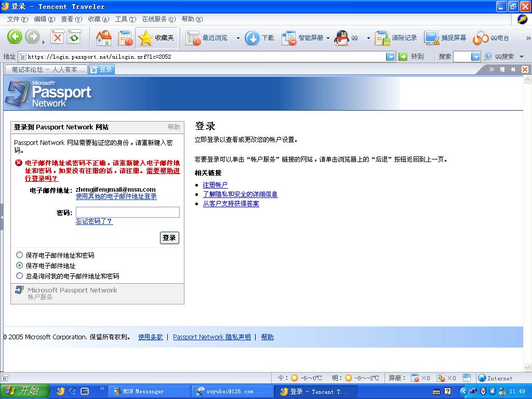532x399 pixels.
Task: Expand hidden system tray icons arrow
Action: (x=463, y=391)
